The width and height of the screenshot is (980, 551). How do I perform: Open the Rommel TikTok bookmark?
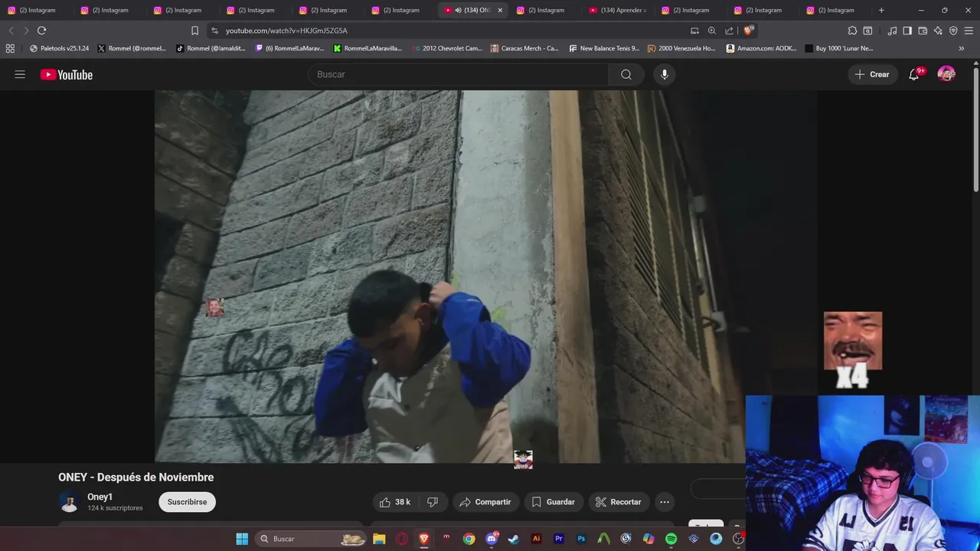tap(211, 48)
